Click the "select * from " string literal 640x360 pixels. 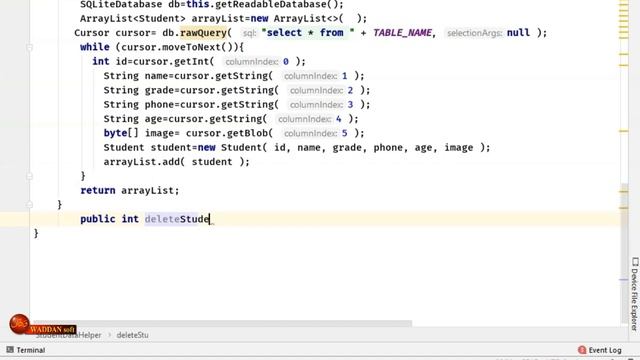pyautogui.click(x=308, y=33)
